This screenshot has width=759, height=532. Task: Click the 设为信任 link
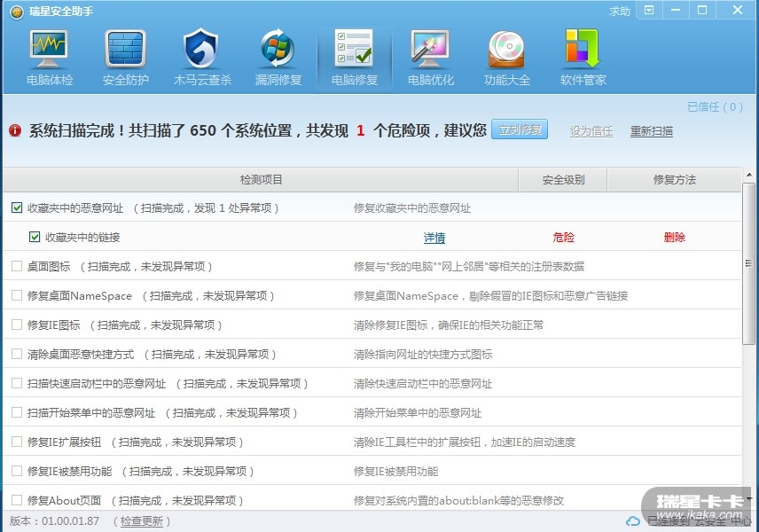[x=591, y=131]
